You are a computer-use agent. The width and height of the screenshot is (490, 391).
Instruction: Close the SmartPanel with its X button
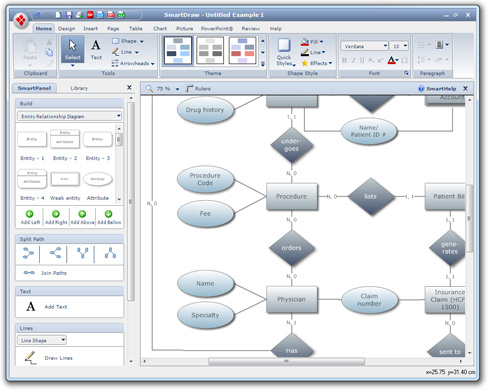pyautogui.click(x=129, y=88)
